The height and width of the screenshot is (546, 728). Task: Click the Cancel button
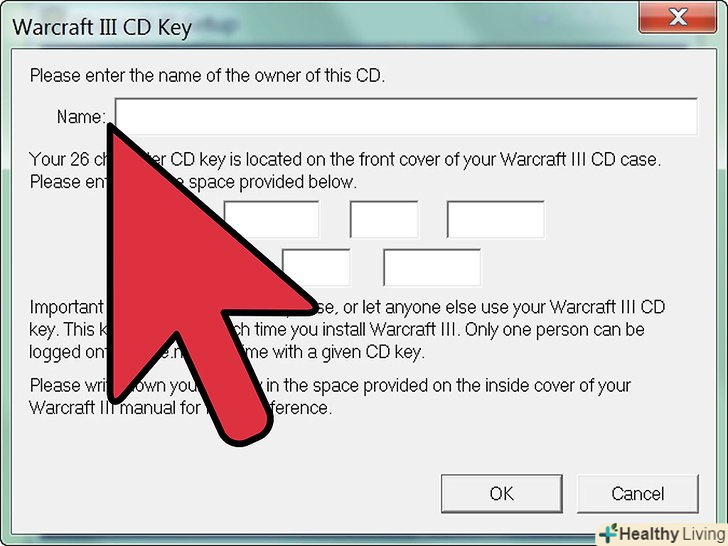(x=637, y=494)
